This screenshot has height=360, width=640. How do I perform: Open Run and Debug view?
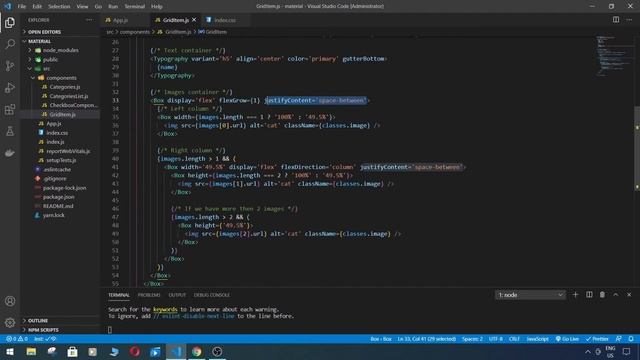pos(10,88)
